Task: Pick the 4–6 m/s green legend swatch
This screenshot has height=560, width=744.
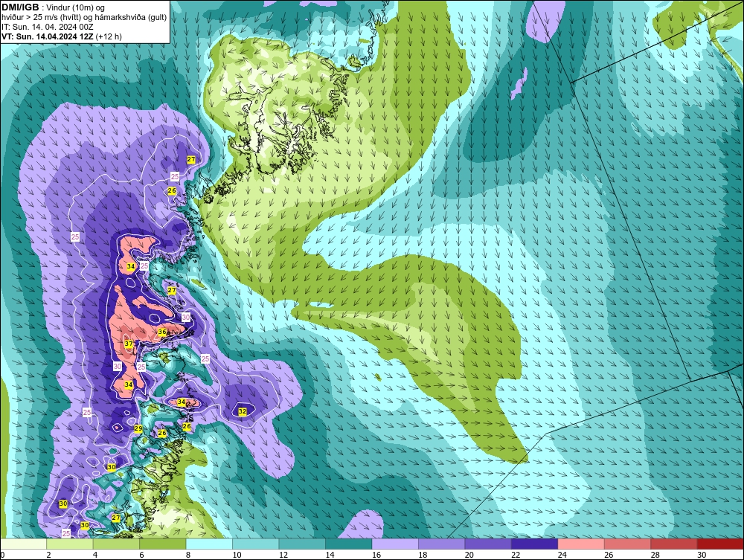Action: 116,544
